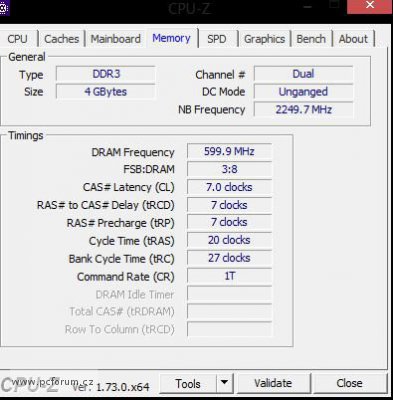Expand the Tools dropdown arrow
Screen dimensions: 393x400
(x=225, y=384)
